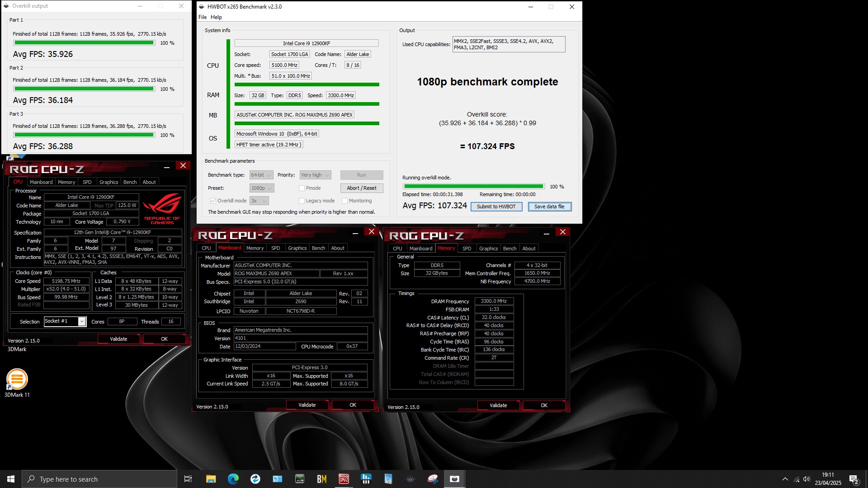Click the Used CPU capabilities text box

point(509,44)
